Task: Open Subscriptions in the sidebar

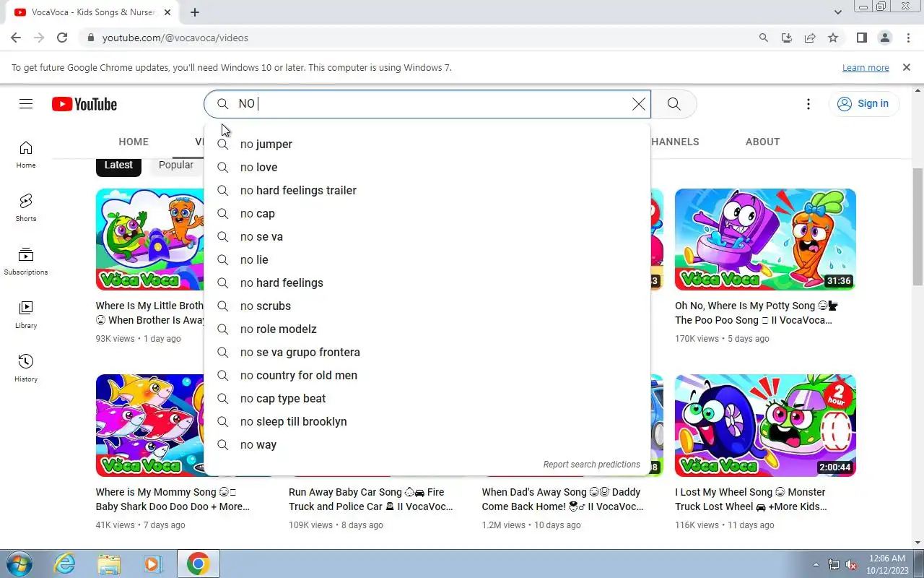Action: (26, 262)
